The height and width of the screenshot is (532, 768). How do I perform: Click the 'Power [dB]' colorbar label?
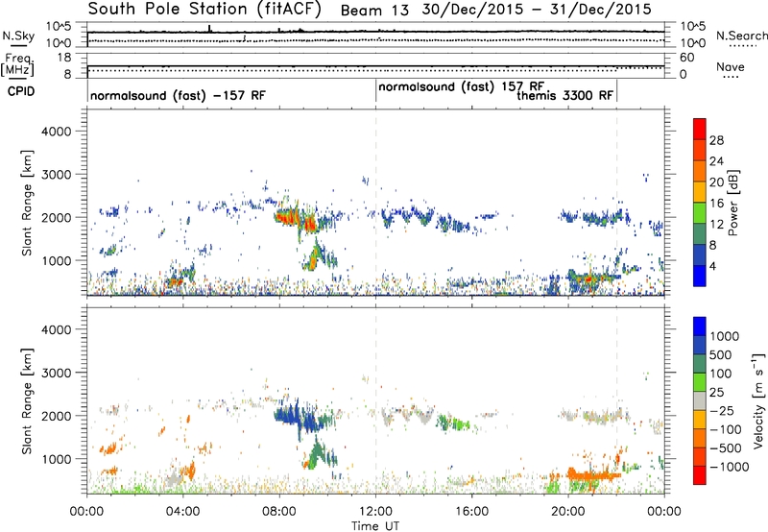pyautogui.click(x=733, y=203)
